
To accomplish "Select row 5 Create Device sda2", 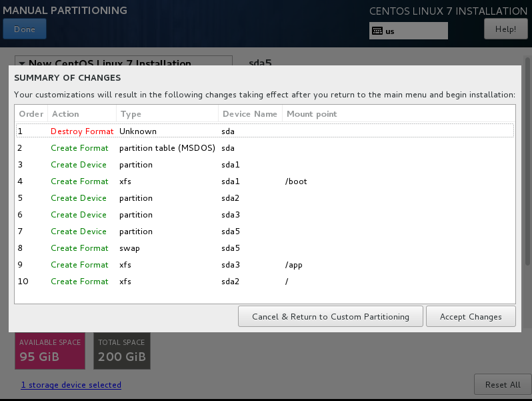I will pyautogui.click(x=265, y=197).
